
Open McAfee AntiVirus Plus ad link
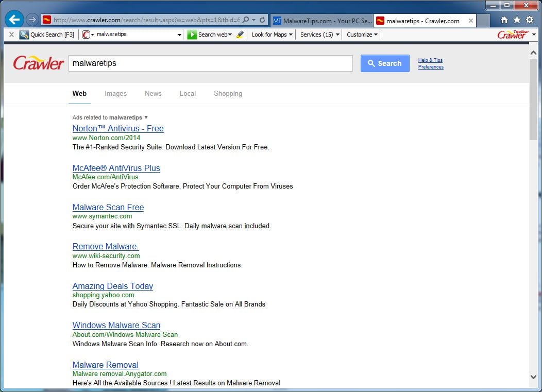116,168
